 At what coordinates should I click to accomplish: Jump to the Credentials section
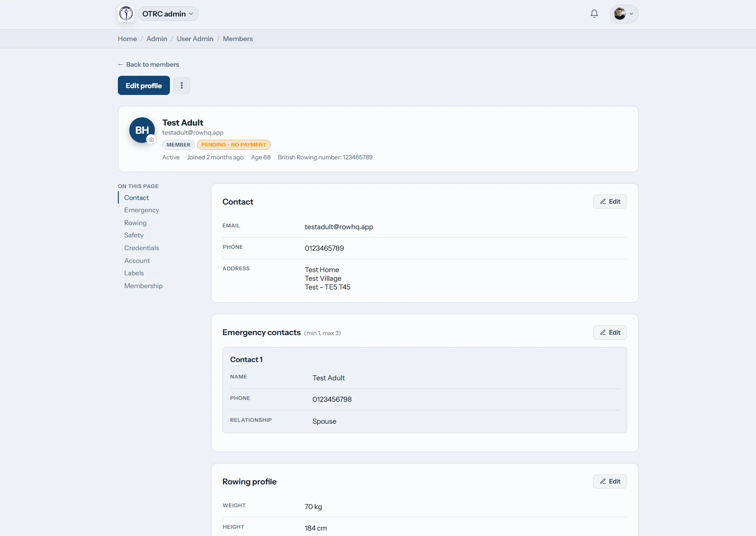tap(142, 248)
